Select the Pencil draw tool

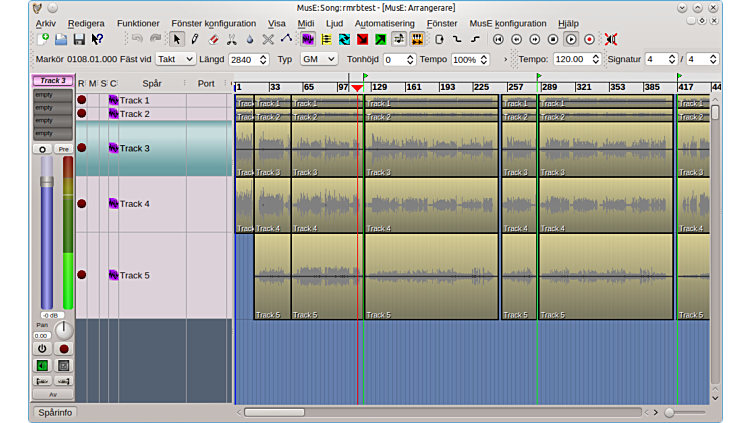[x=195, y=39]
